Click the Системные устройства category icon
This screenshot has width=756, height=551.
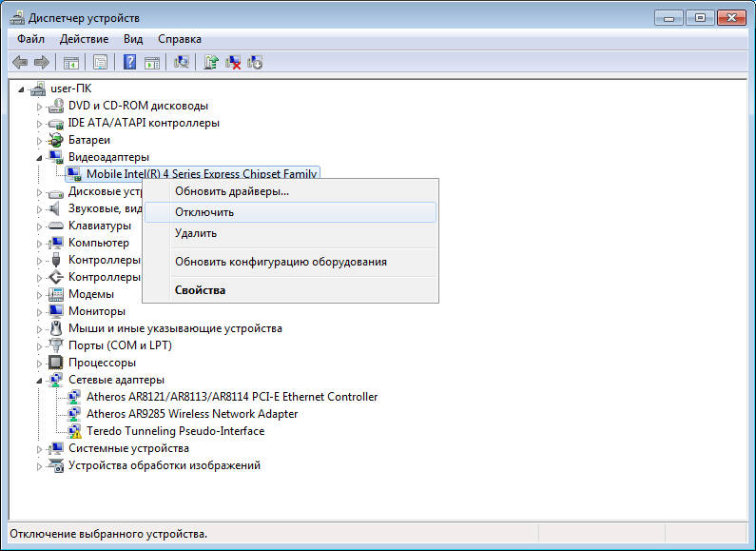point(56,449)
